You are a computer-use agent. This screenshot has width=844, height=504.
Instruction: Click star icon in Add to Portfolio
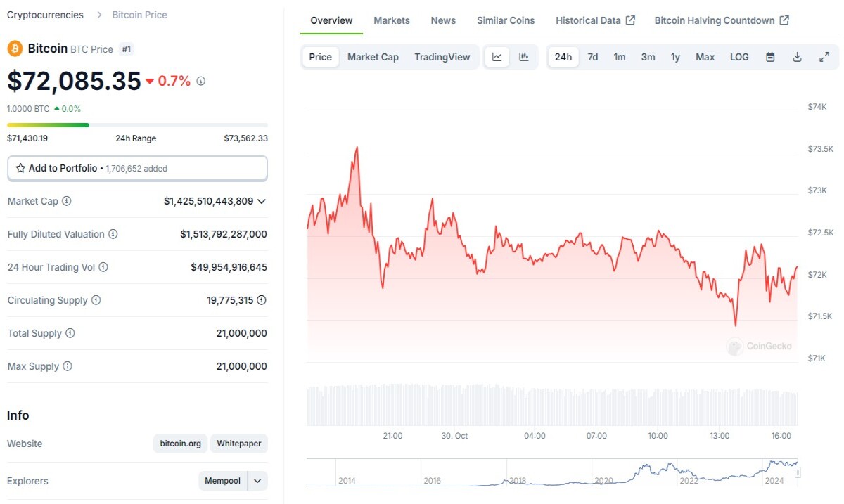(20, 169)
